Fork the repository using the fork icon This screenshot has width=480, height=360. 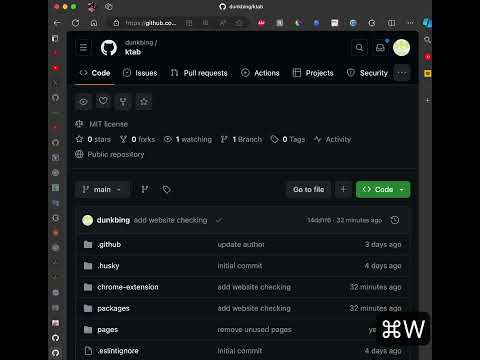pos(123,102)
